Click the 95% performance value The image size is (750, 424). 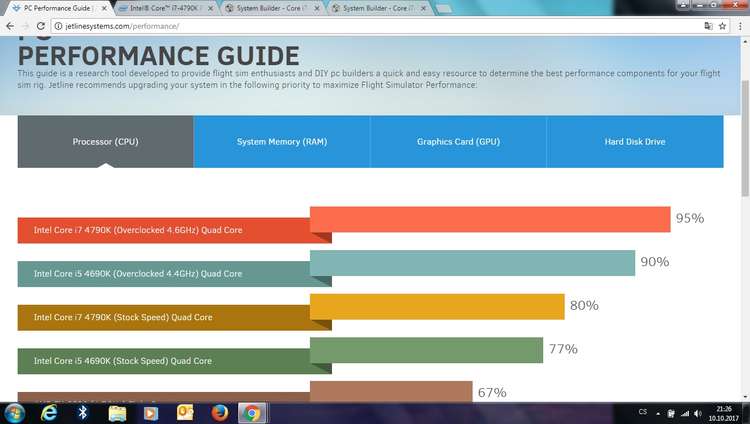pos(690,218)
